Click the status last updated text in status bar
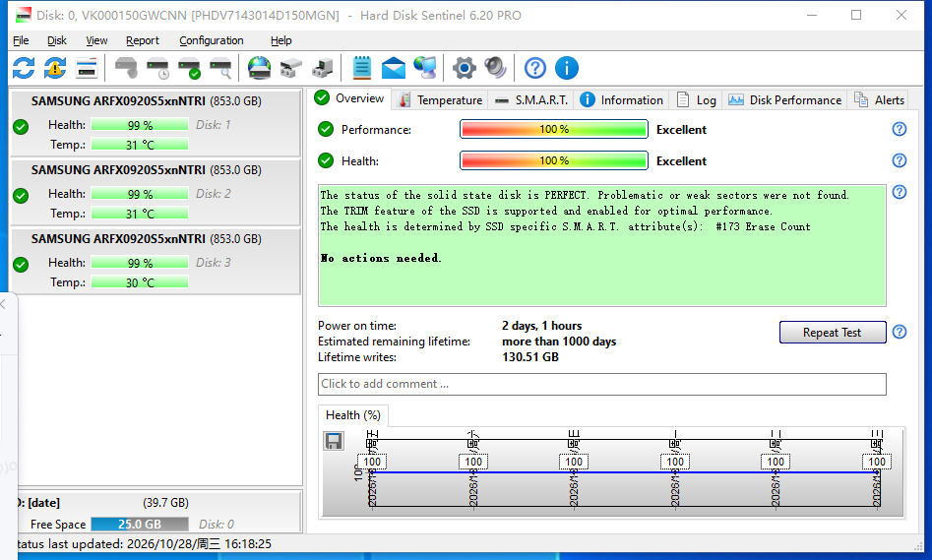This screenshot has width=932, height=560. tap(145, 544)
